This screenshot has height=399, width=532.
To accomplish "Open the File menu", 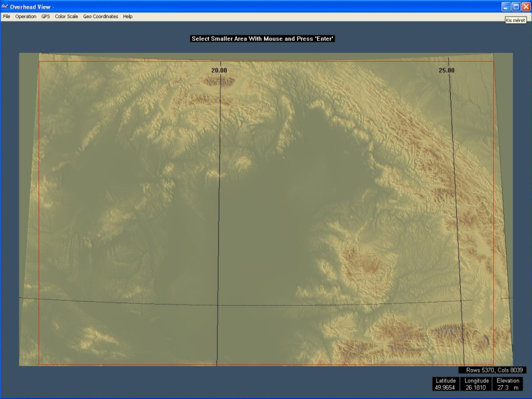I will click(7, 17).
